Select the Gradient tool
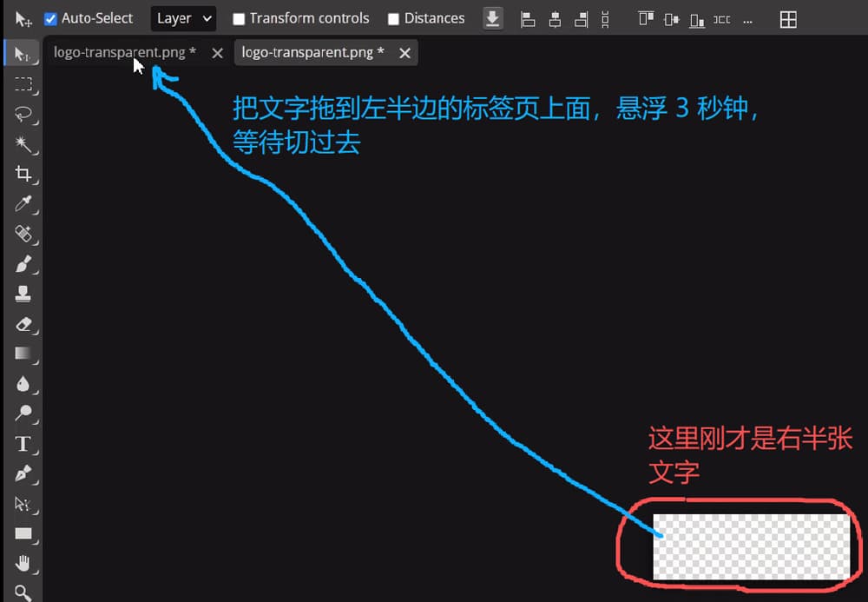 pyautogui.click(x=23, y=354)
